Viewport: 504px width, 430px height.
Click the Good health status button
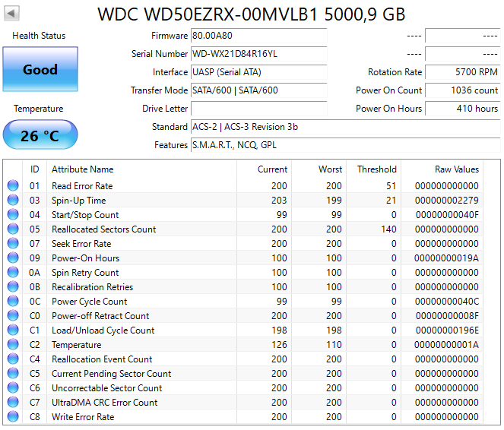[x=40, y=69]
